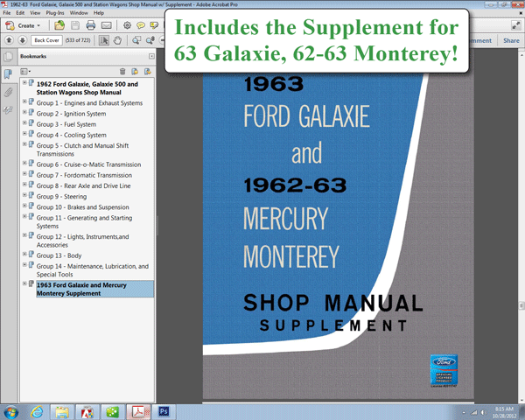Open a file with the folder icon

coord(59,25)
